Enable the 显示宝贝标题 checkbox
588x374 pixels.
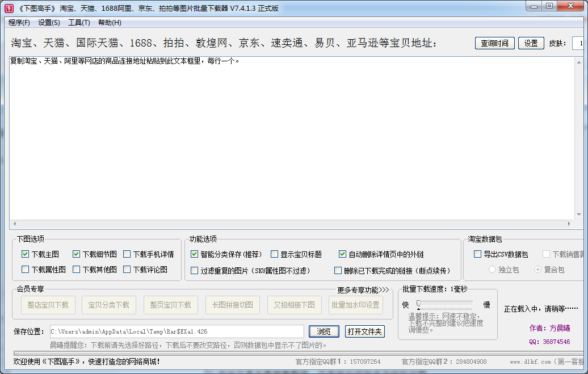275,254
